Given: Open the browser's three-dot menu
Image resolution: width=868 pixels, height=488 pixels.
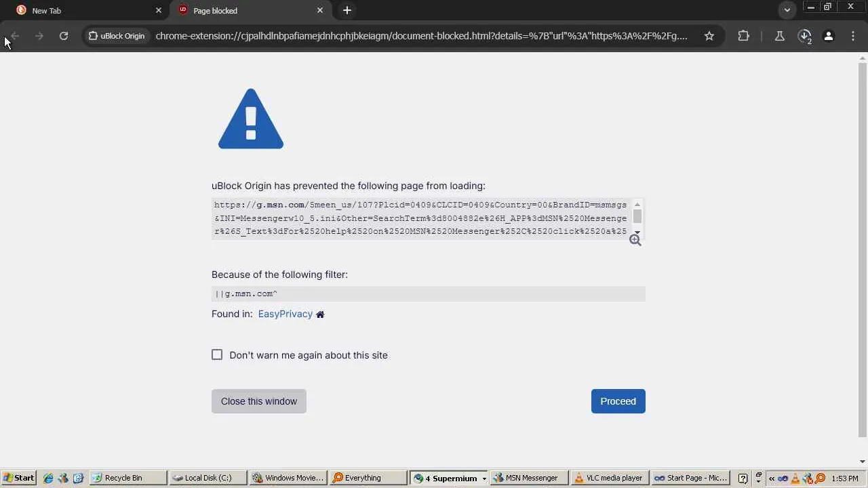Looking at the screenshot, I should click(853, 36).
